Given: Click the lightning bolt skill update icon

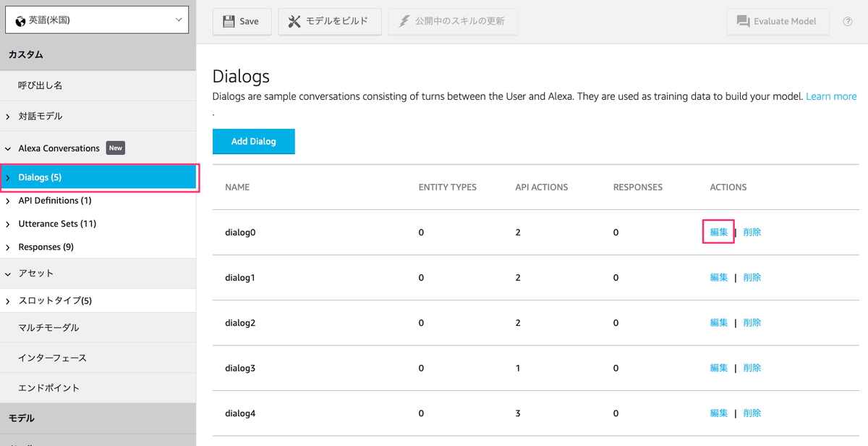Looking at the screenshot, I should [x=404, y=21].
